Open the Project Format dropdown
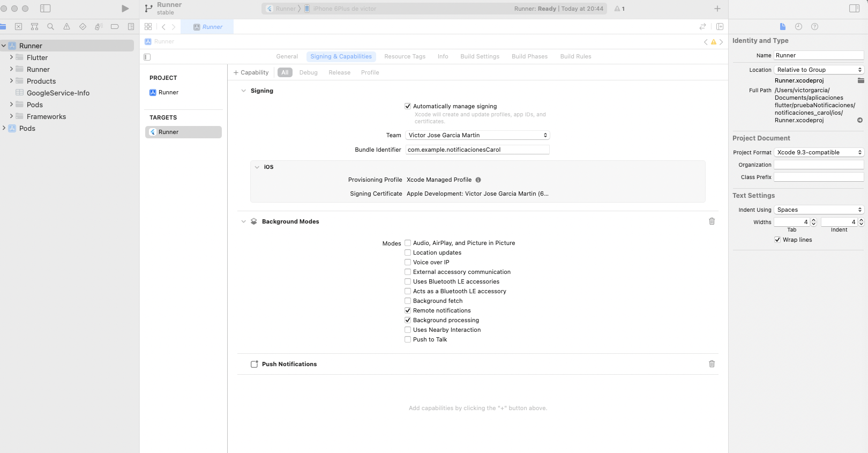This screenshot has height=453, width=868. 819,152
